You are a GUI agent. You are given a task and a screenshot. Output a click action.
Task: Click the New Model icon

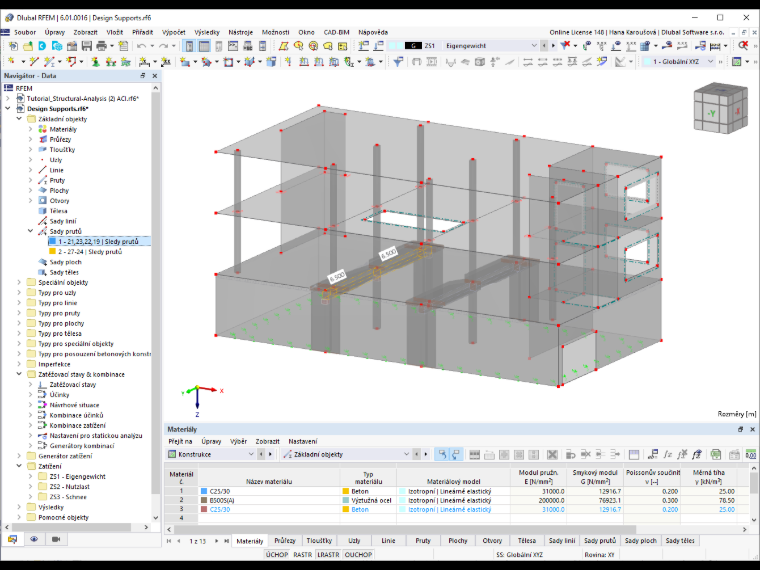click(13, 46)
